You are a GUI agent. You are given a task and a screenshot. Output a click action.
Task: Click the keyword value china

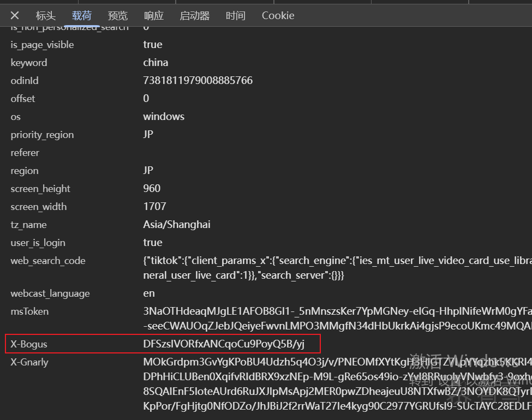click(x=156, y=63)
